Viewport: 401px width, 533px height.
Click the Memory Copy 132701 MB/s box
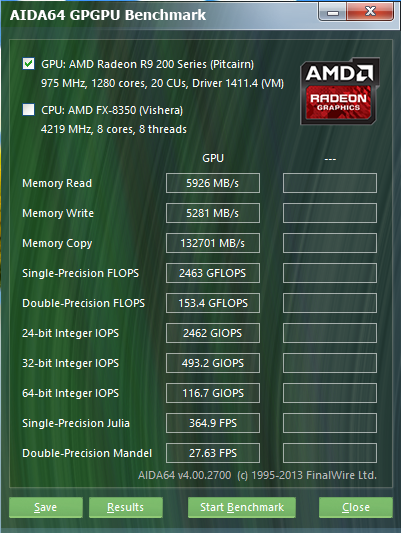(213, 243)
